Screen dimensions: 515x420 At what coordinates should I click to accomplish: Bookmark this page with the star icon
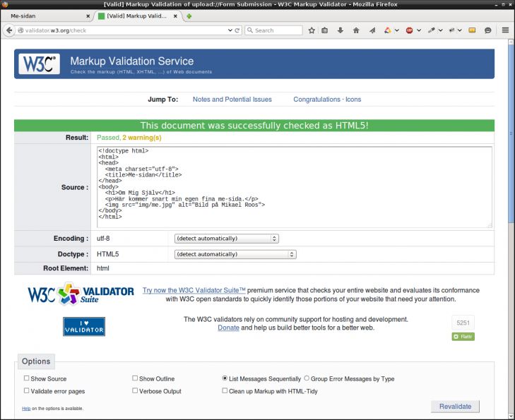[312, 30]
